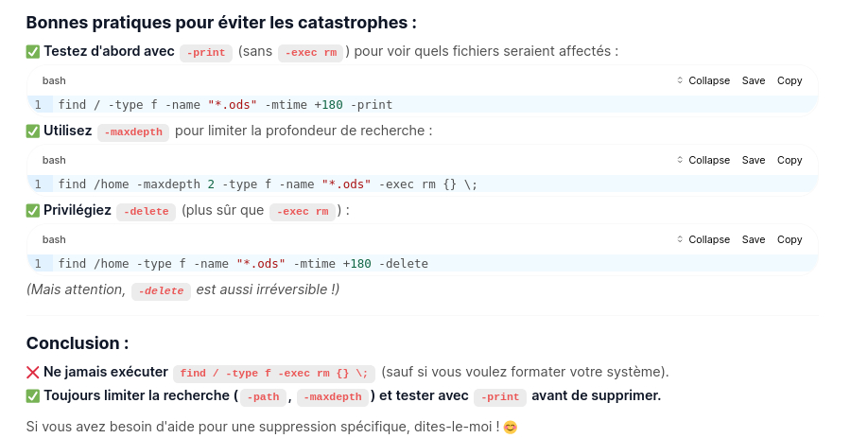This screenshot has height=438, width=868.
Task: Click the green checkmark before "Utilisez"
Action: pos(33,131)
